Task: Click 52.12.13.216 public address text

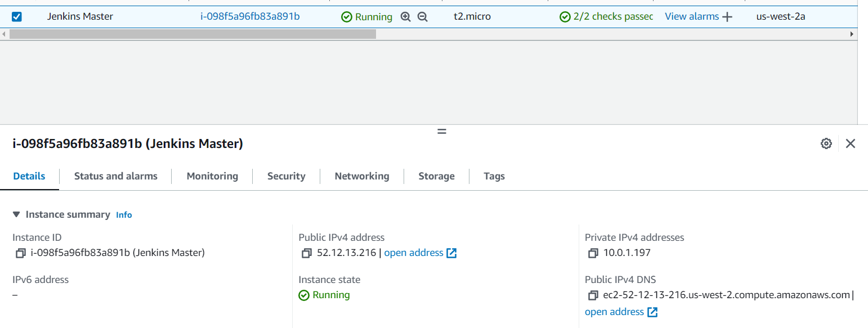Action: click(346, 253)
